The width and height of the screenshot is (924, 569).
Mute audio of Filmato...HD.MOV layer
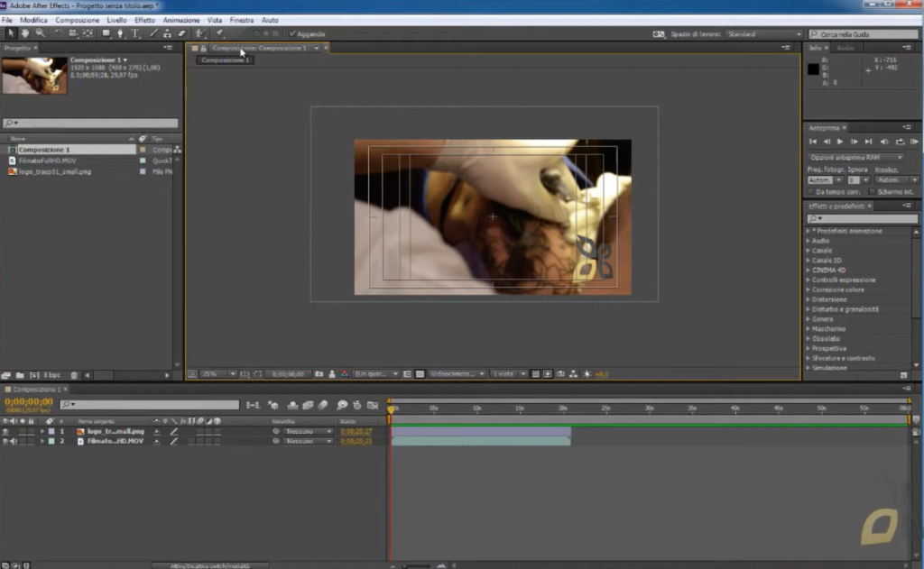coord(14,441)
